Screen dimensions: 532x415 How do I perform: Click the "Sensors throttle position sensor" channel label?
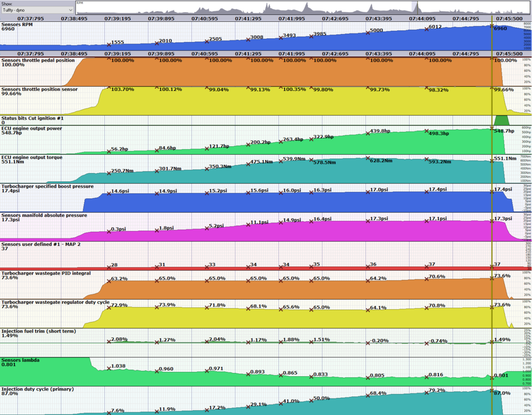[x=39, y=89]
